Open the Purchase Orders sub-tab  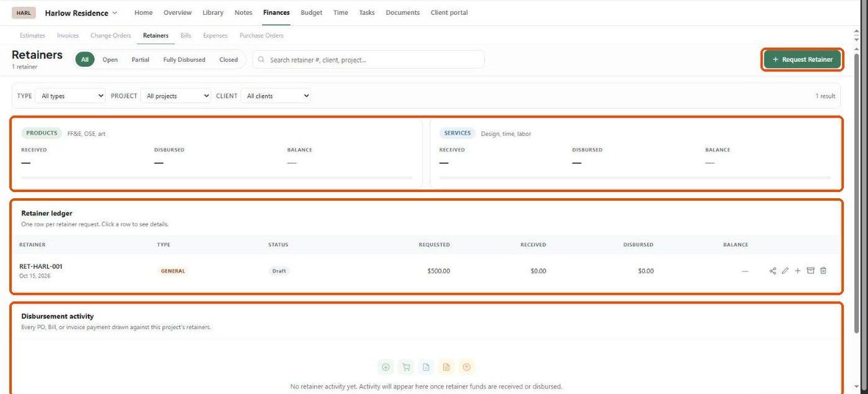pyautogui.click(x=262, y=35)
